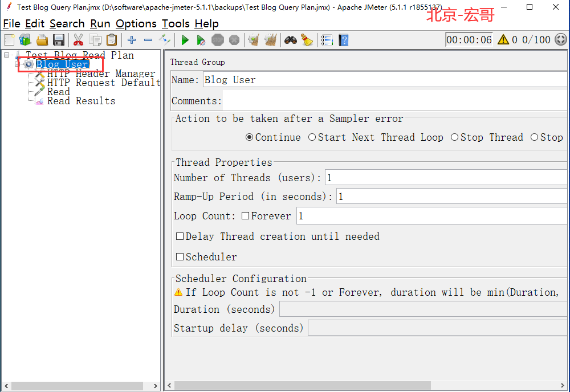Click right panel horizontal scrollbar thumb
The image size is (570, 392).
[x=303, y=386]
